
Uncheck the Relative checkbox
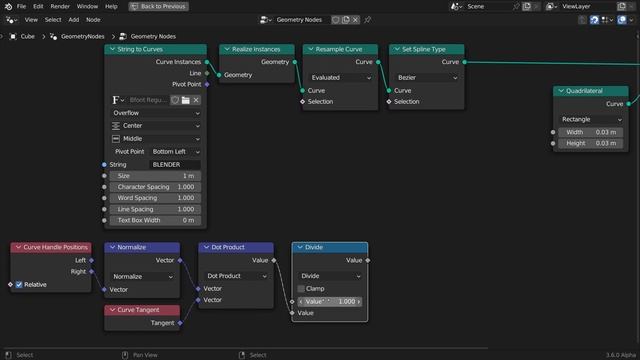[x=19, y=284]
